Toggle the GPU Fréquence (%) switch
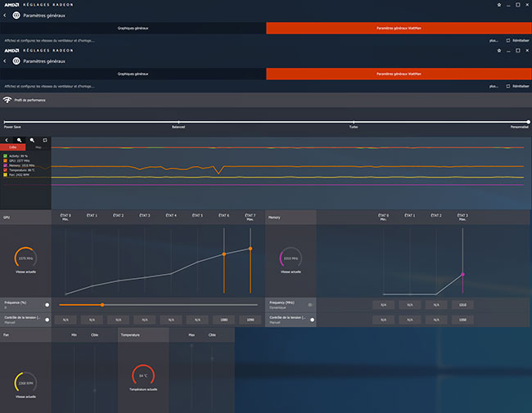This screenshot has height=413, width=532. pyautogui.click(x=47, y=304)
